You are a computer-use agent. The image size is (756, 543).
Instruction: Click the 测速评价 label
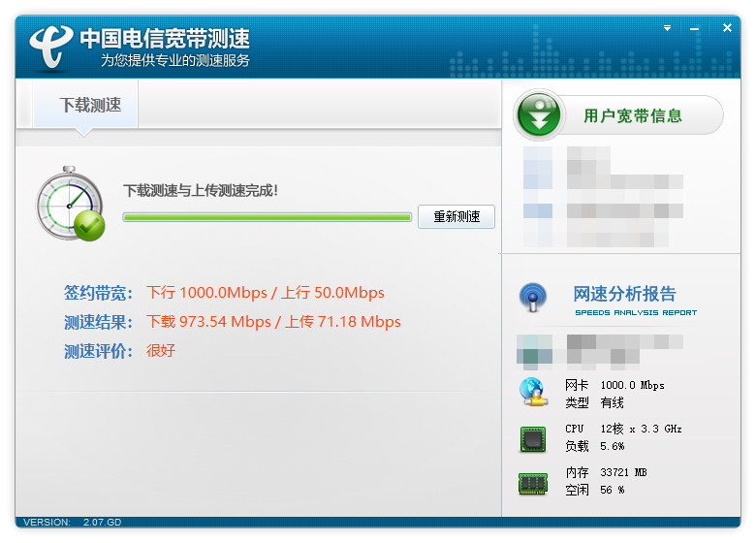(98, 351)
